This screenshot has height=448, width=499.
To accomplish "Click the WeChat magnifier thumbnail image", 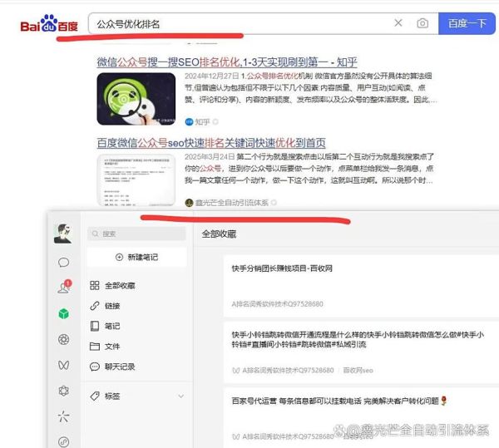I will [136, 99].
